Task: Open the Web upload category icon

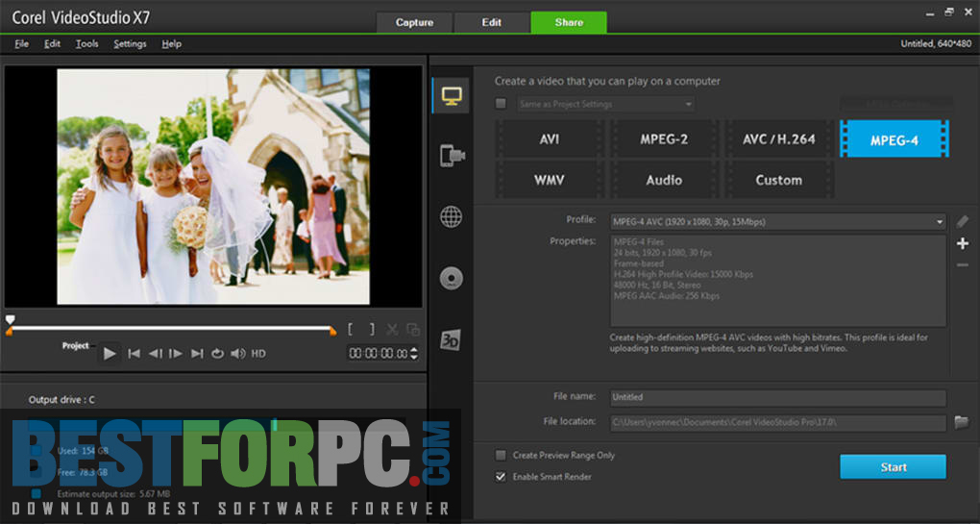Action: click(x=451, y=217)
